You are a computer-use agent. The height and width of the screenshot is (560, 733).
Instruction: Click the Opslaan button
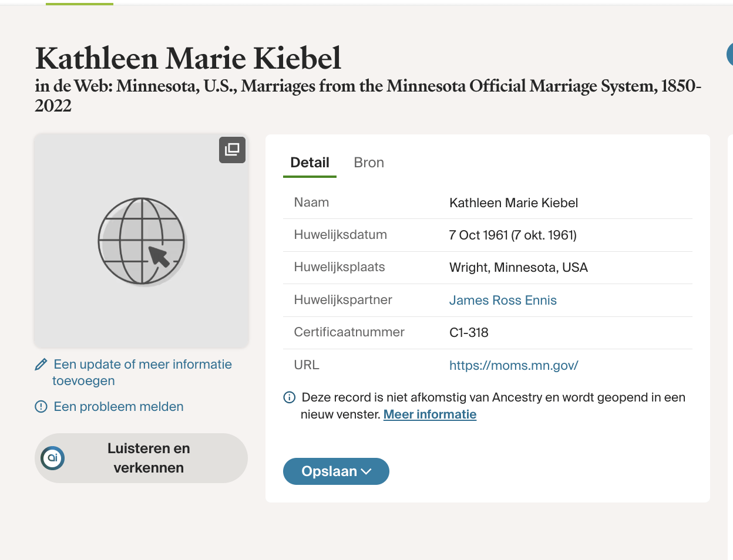point(336,471)
